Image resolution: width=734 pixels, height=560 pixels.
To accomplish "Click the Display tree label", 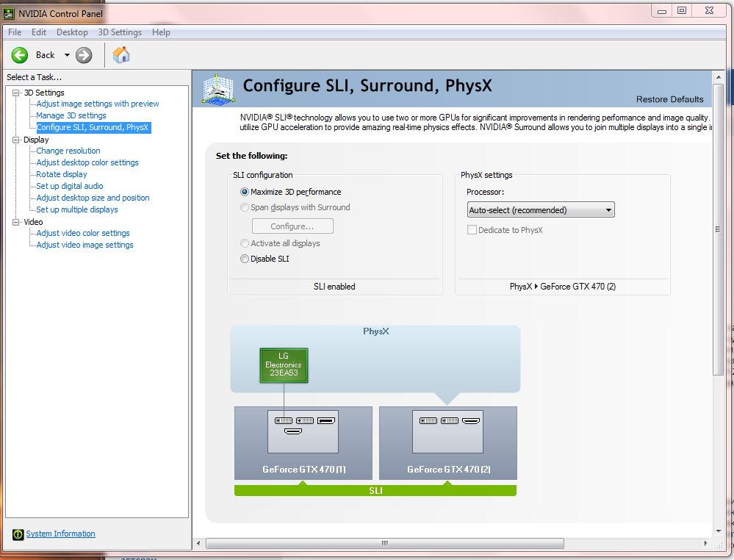I will click(36, 140).
